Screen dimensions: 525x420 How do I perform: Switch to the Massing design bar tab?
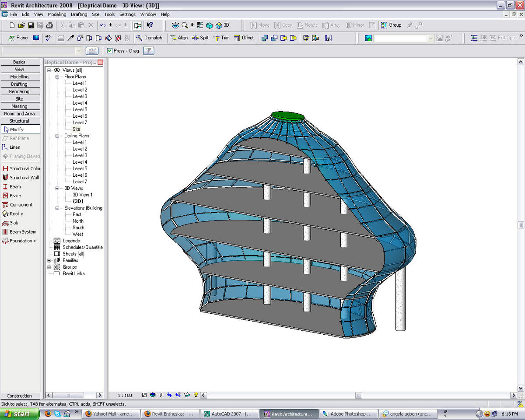(20, 106)
